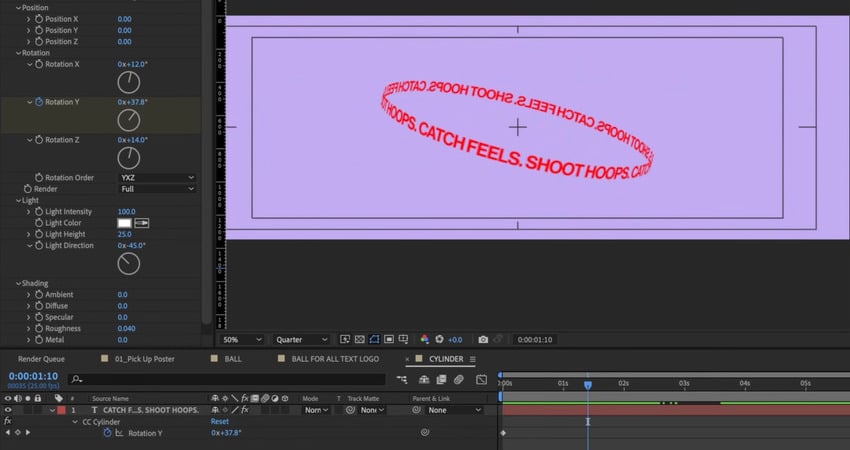
Task: Toggle stopwatch for Rotation X
Action: point(39,64)
